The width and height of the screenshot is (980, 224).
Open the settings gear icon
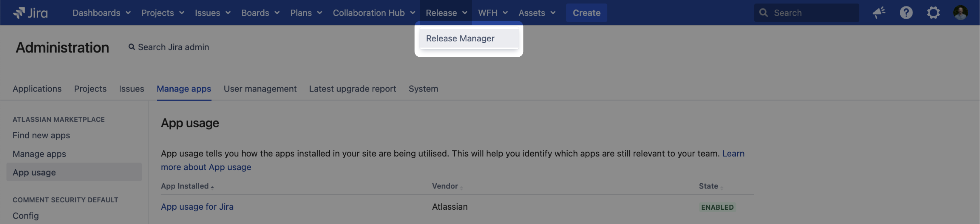point(933,13)
